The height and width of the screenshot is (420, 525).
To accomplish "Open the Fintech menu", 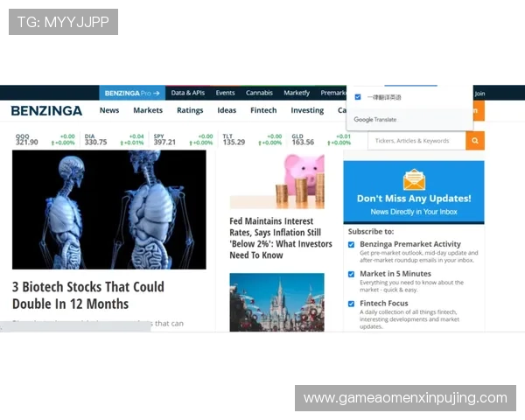I will [263, 110].
